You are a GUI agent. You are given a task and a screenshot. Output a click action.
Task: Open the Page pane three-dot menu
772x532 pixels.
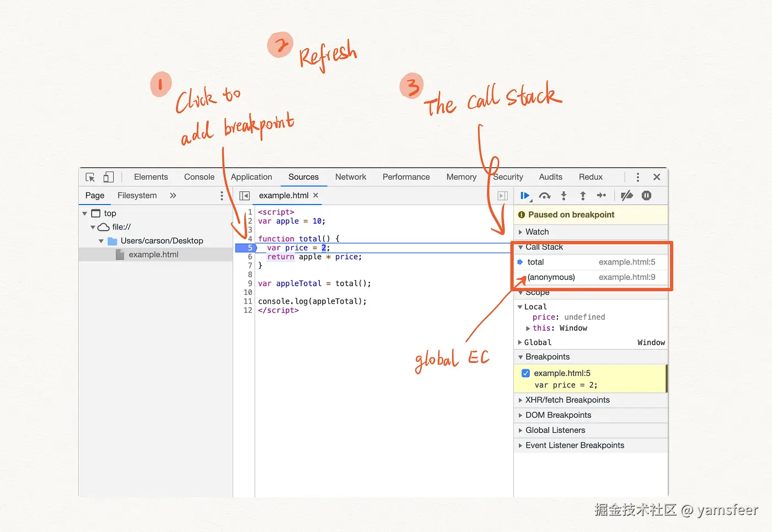(x=222, y=196)
